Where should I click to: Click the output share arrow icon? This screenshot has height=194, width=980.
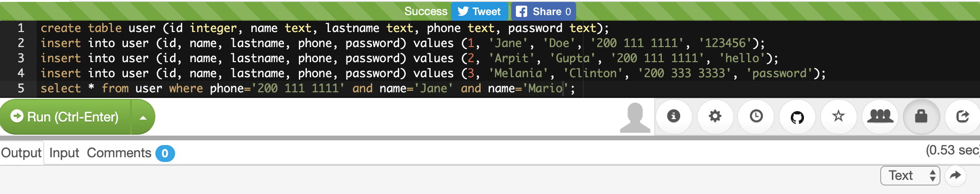[955, 176]
